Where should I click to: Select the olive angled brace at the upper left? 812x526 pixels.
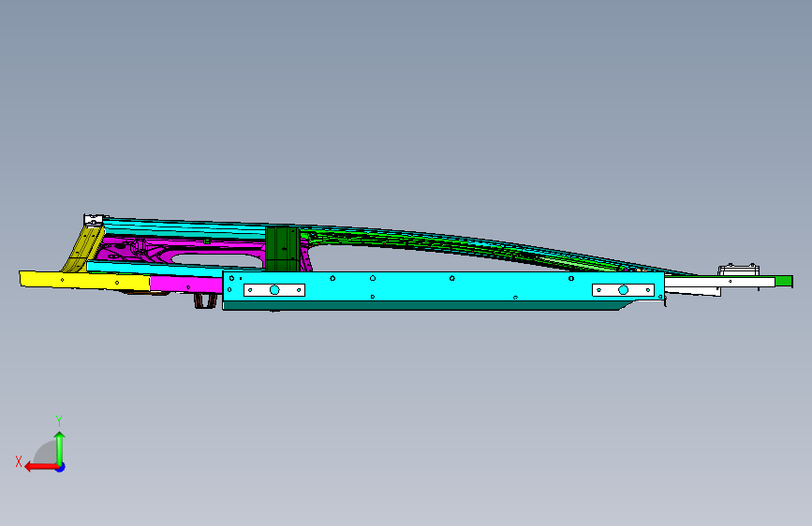click(82, 249)
